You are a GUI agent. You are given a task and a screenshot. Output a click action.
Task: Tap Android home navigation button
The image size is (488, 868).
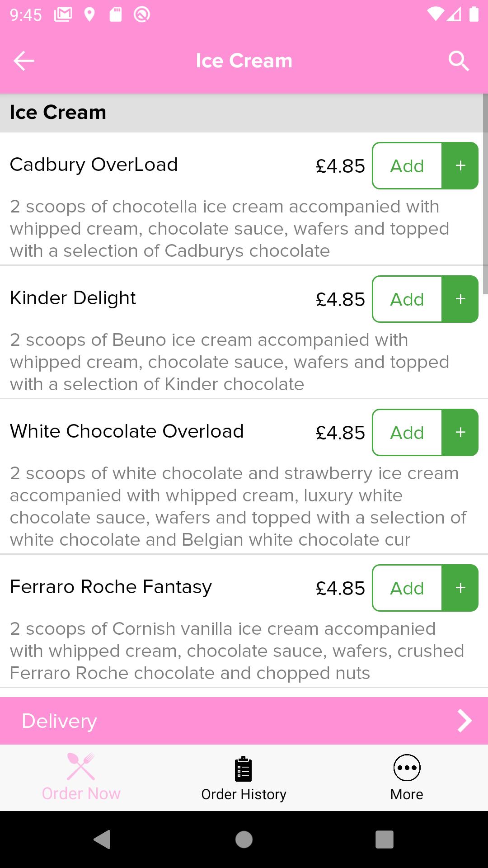(x=244, y=840)
